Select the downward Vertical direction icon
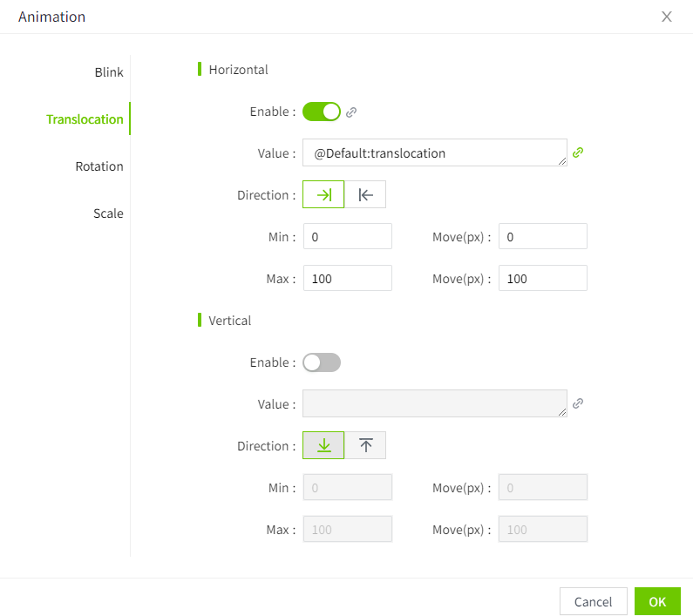 pyautogui.click(x=323, y=445)
